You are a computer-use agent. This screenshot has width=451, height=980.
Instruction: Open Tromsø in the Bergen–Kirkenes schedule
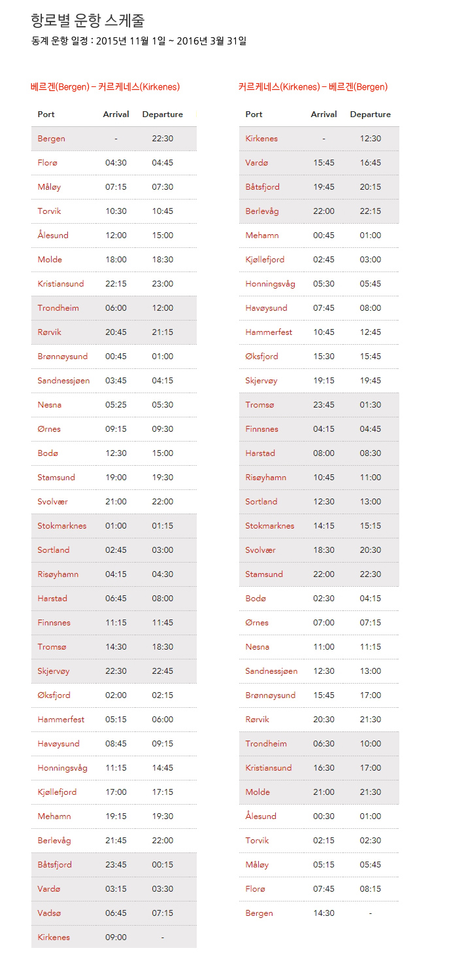point(52,647)
